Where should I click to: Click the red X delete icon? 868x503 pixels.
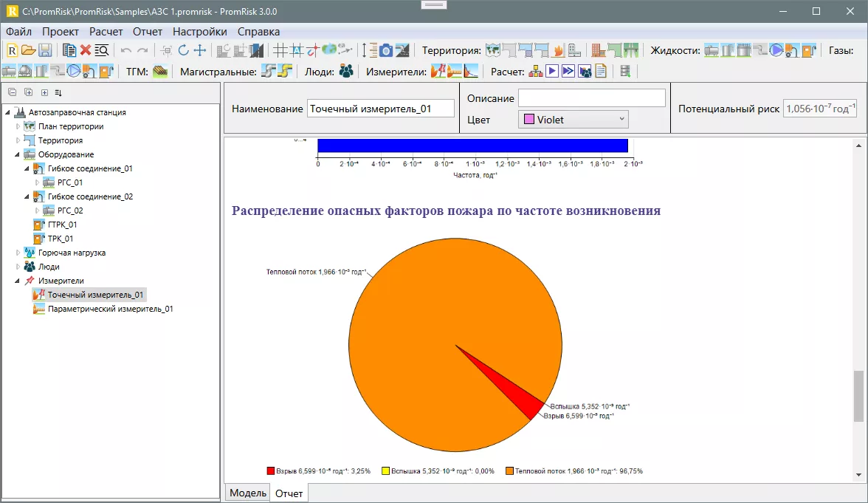[86, 50]
